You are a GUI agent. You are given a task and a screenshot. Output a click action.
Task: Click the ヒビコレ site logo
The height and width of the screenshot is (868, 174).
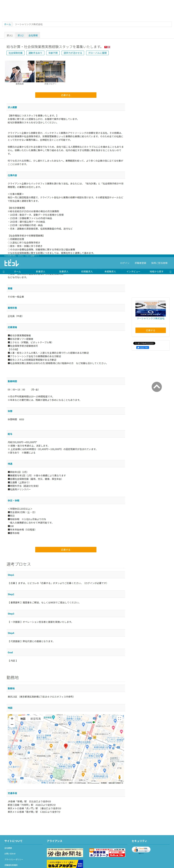tap(11, 263)
